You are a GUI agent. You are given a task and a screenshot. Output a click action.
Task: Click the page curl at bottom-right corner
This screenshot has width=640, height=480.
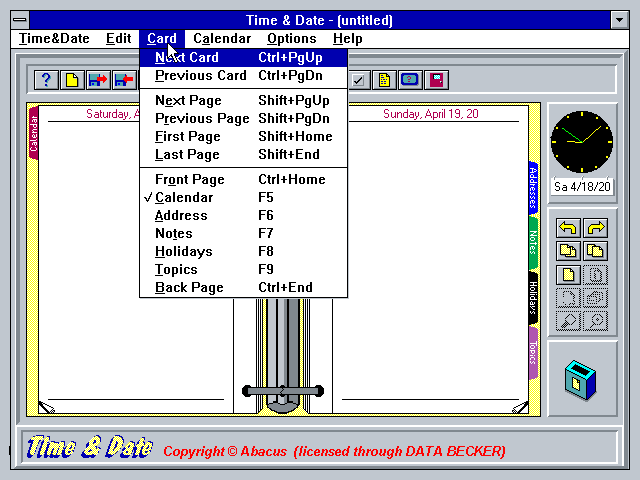coord(520,407)
